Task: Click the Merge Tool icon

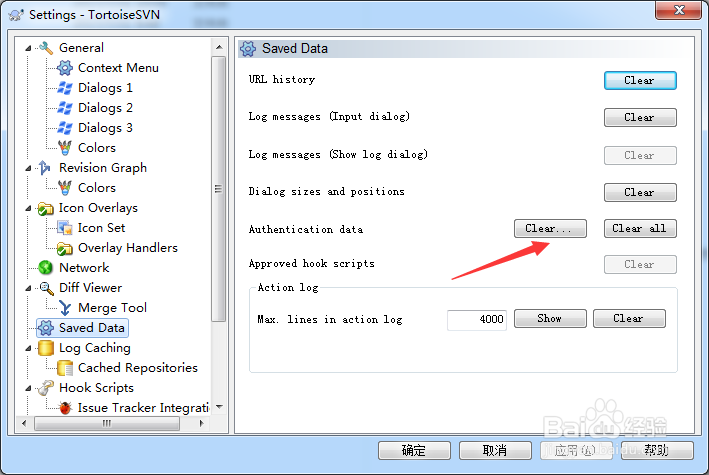Action: [x=65, y=308]
